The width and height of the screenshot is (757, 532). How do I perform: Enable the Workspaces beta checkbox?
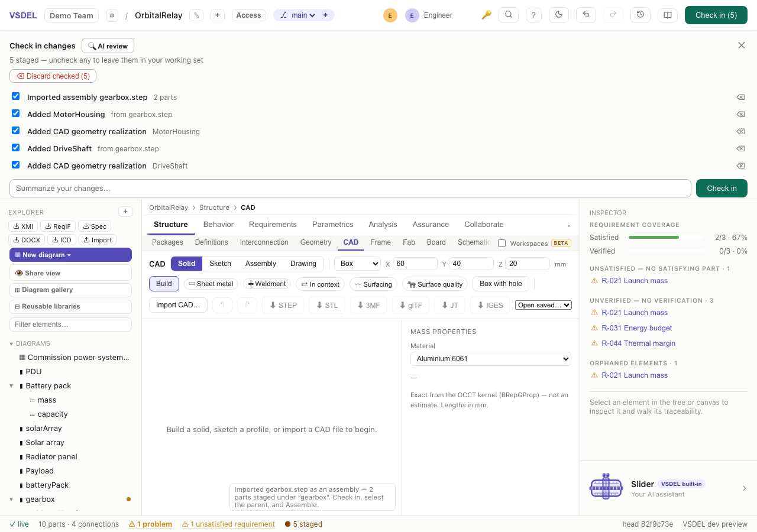pos(502,243)
